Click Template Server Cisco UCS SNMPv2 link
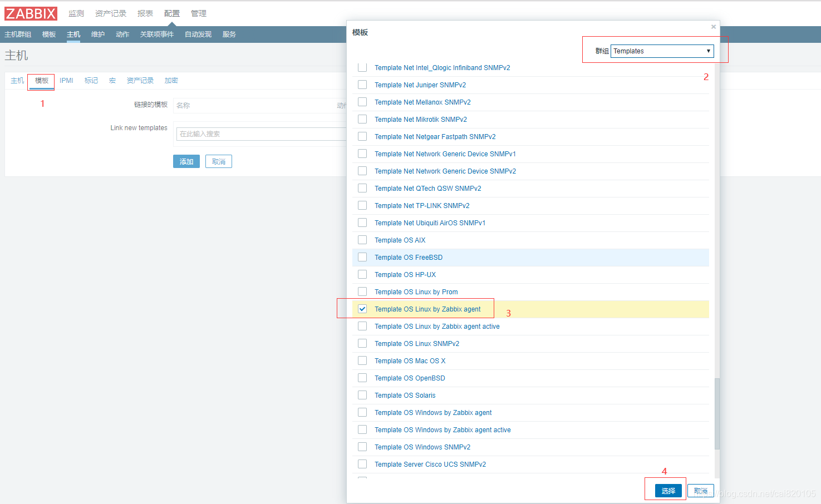This screenshot has width=821, height=504. (430, 465)
